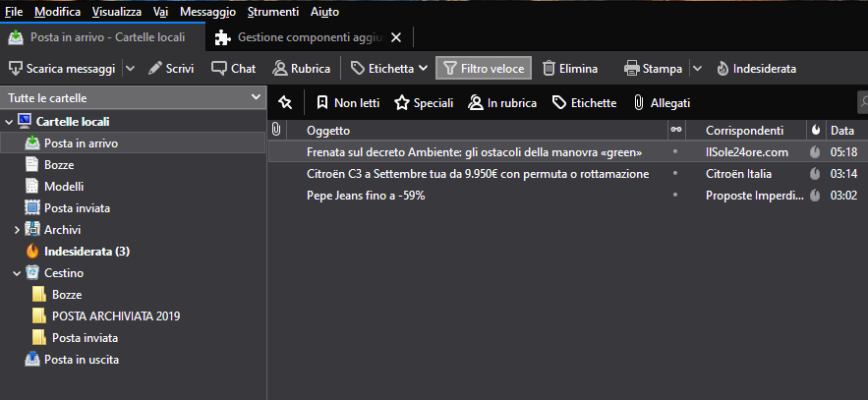The image size is (868, 400).
Task: Open the Aiuto menu
Action: pos(324,12)
